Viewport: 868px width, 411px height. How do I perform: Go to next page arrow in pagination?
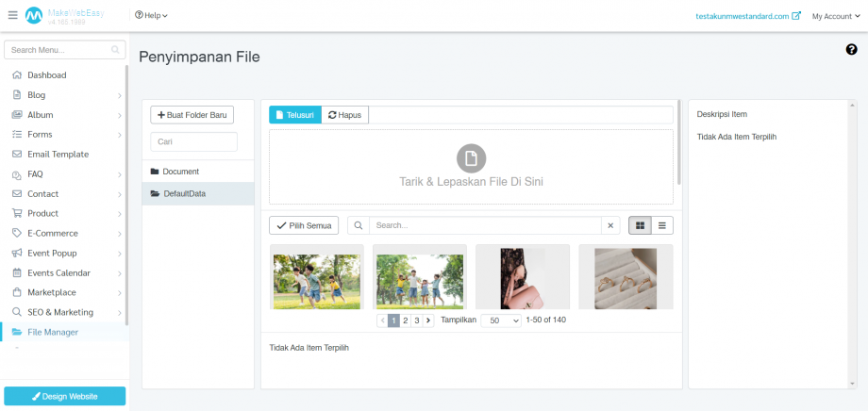(x=428, y=321)
